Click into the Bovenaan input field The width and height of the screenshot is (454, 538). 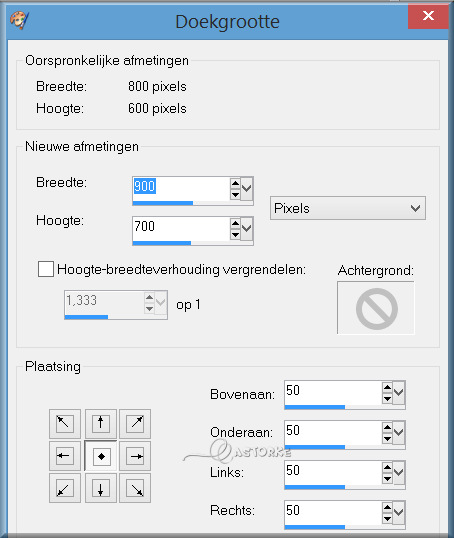click(333, 391)
